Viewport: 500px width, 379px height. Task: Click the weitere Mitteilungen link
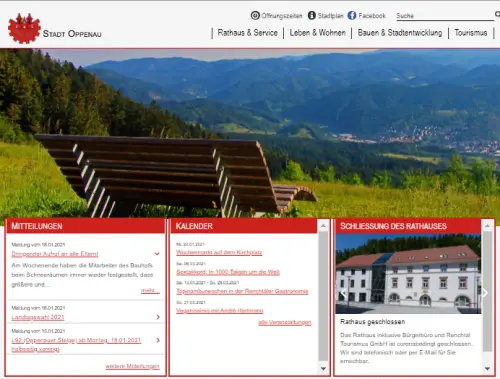(x=132, y=366)
